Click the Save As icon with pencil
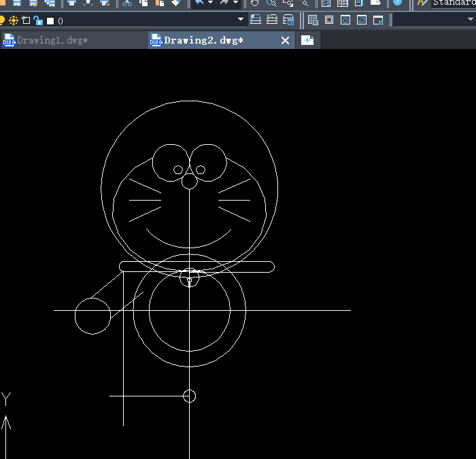This screenshot has height=459, width=476. (33, 3)
